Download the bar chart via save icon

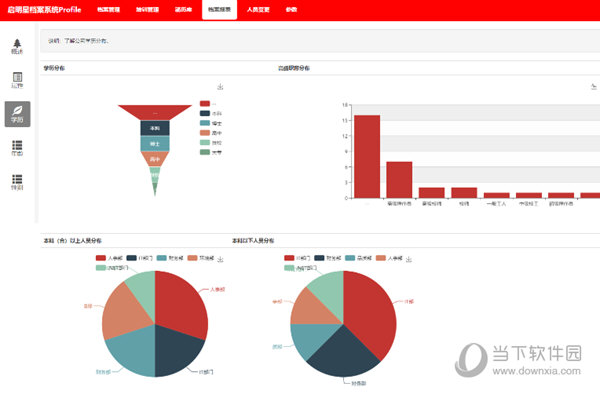click(593, 87)
